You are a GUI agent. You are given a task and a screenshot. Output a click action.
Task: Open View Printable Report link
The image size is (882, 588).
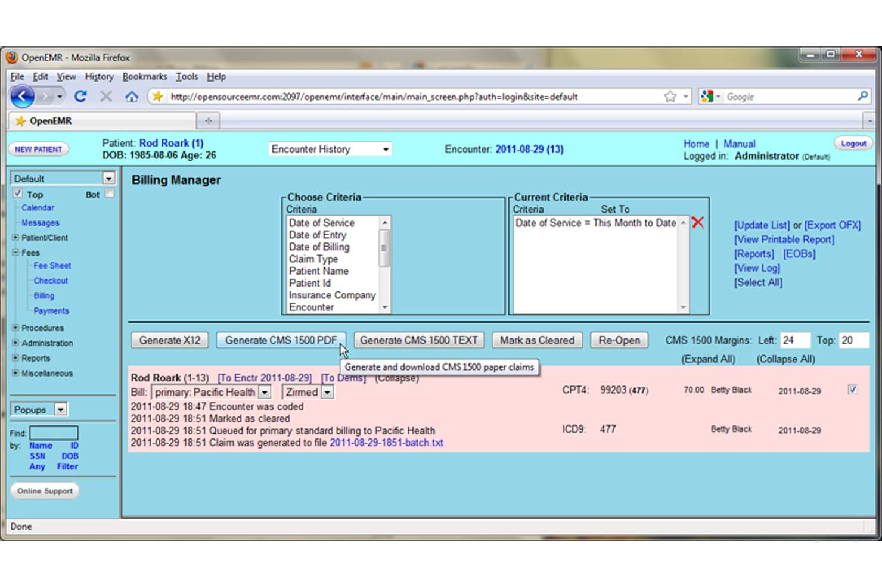(784, 239)
